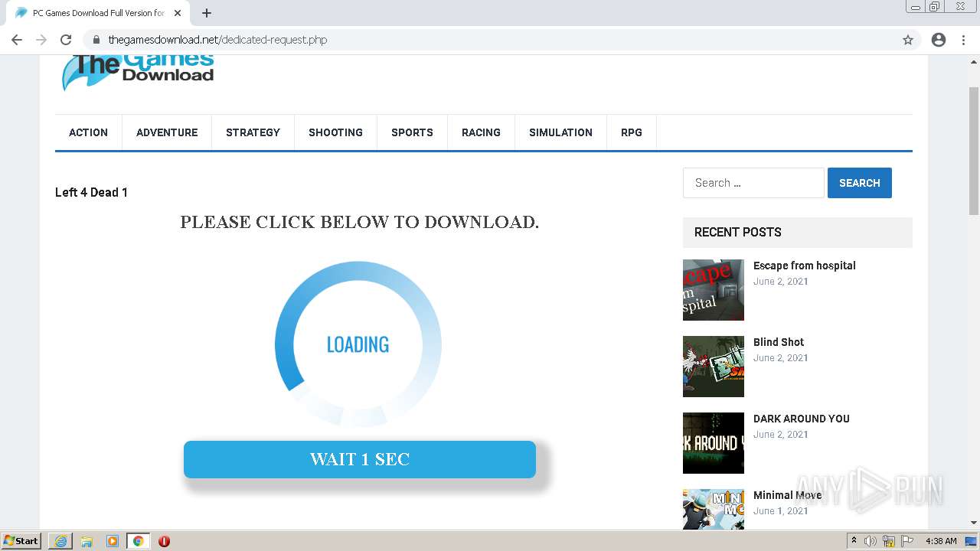The height and width of the screenshot is (551, 980).
Task: Click the DARK AROUND YOU thumbnail
Action: [x=714, y=443]
